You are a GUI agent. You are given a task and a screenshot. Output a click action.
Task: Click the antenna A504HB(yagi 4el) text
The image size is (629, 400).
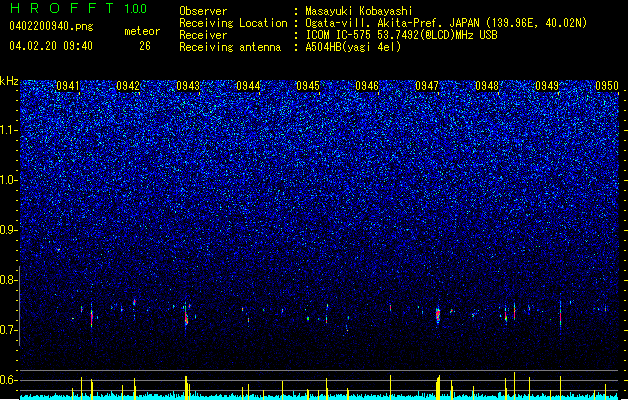[353, 47]
